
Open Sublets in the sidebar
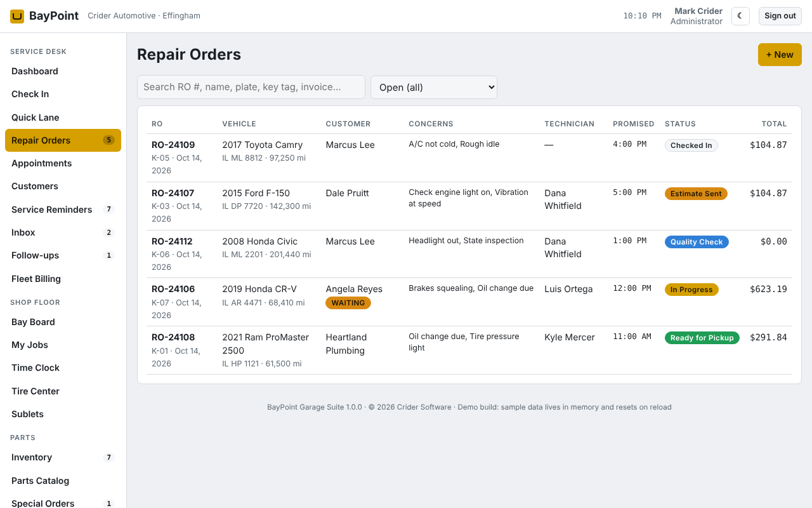tap(63, 414)
